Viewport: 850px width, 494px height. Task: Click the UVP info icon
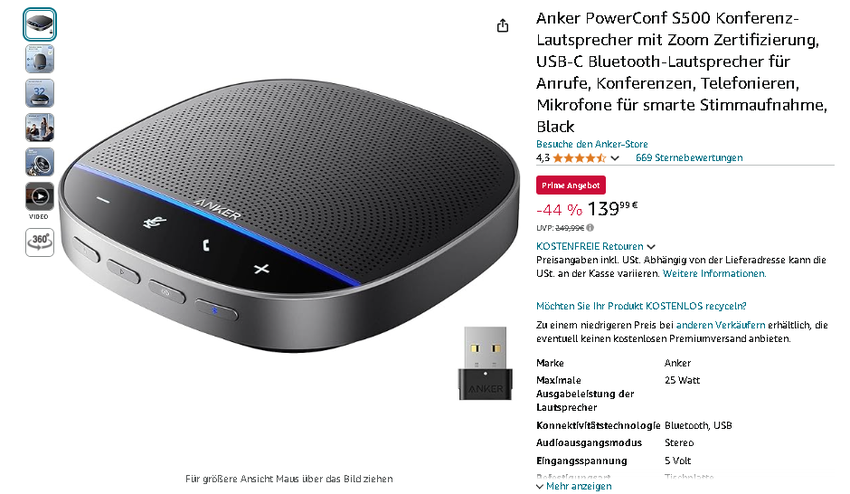[590, 228]
